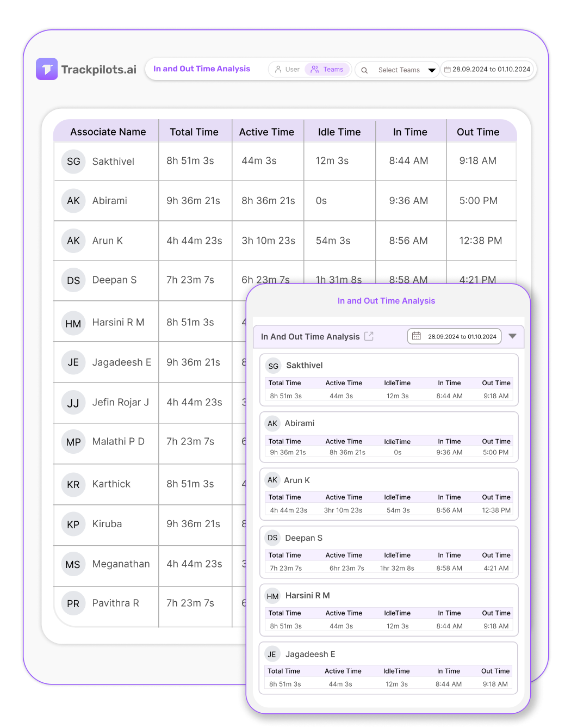Image resolution: width=571 pixels, height=728 pixels.
Task: Collapse the mobile panel with the down arrow
Action: click(x=512, y=336)
